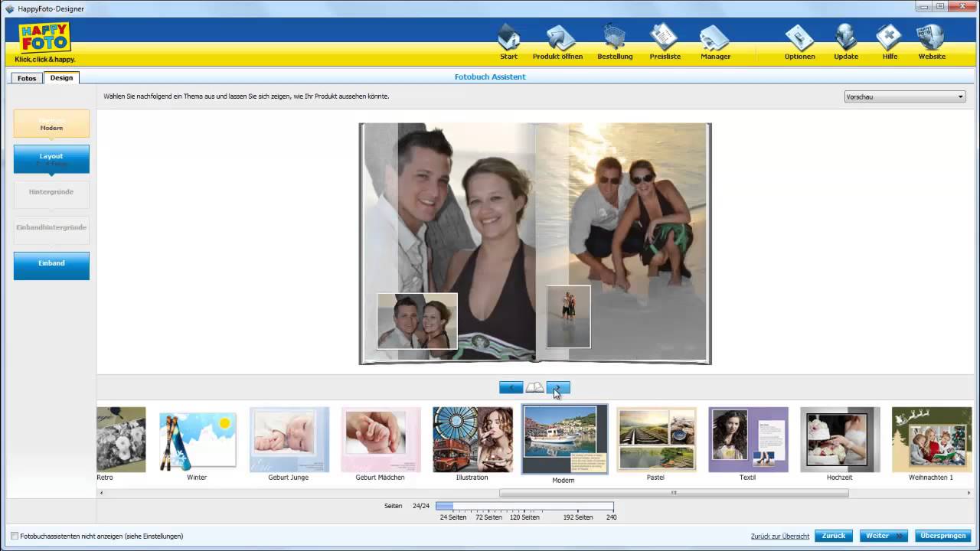Click the theme list scroll left arrow
The height and width of the screenshot is (551, 980).
pos(102,493)
